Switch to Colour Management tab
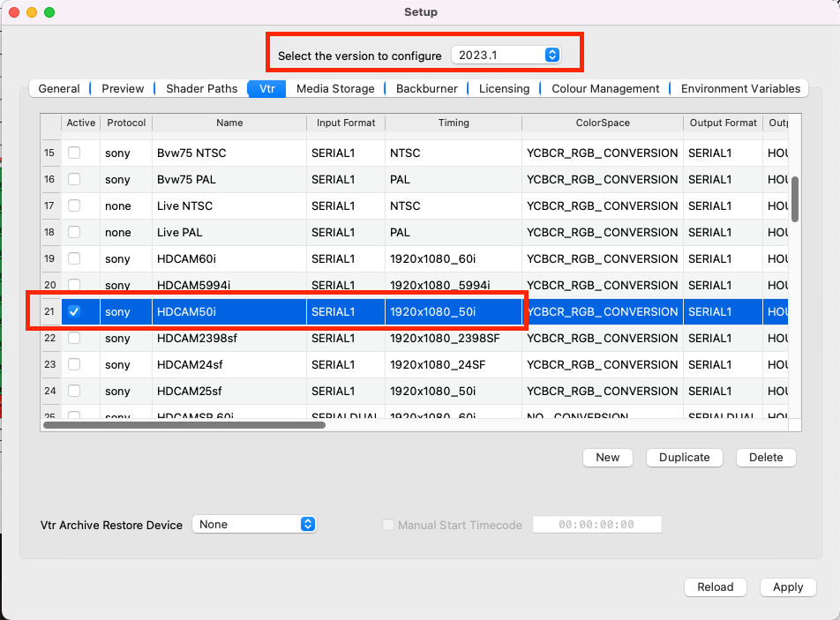 pos(605,89)
